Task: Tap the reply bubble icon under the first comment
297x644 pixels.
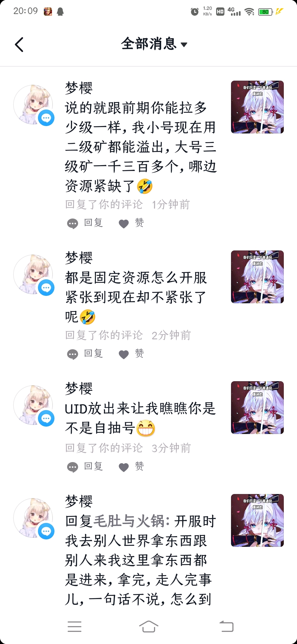Action: tap(73, 224)
